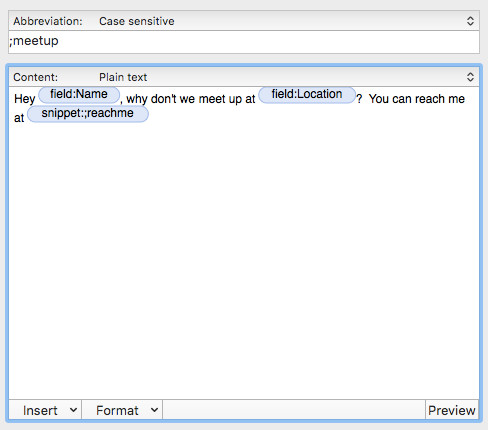Open the Case sensitive abbreviation dropdown
Image resolution: width=488 pixels, height=430 pixels.
tap(244, 21)
